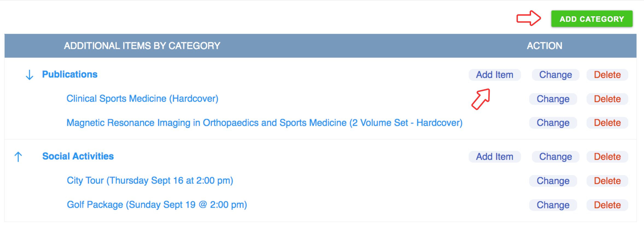Screen dimensions: 644x228
Task: Change Magnetic Resonance Imaging item
Action: pyautogui.click(x=553, y=123)
